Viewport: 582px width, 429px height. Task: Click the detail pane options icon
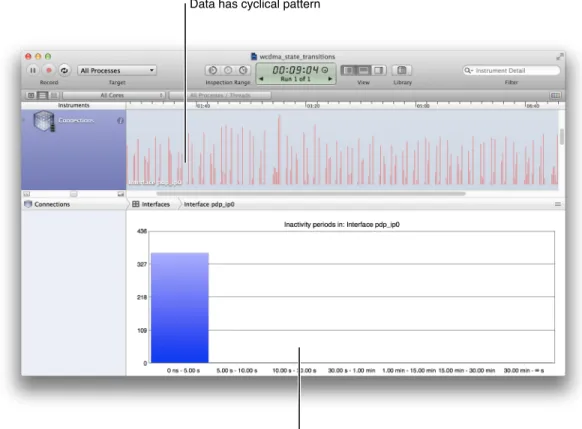[x=558, y=204]
